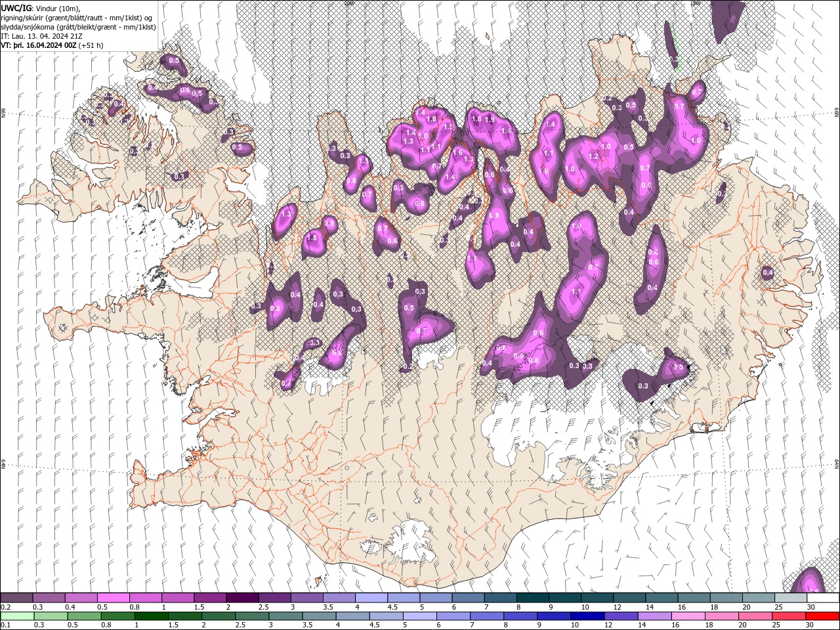Click the '18' label in lower legend
The image size is (840, 630).
pos(709,625)
